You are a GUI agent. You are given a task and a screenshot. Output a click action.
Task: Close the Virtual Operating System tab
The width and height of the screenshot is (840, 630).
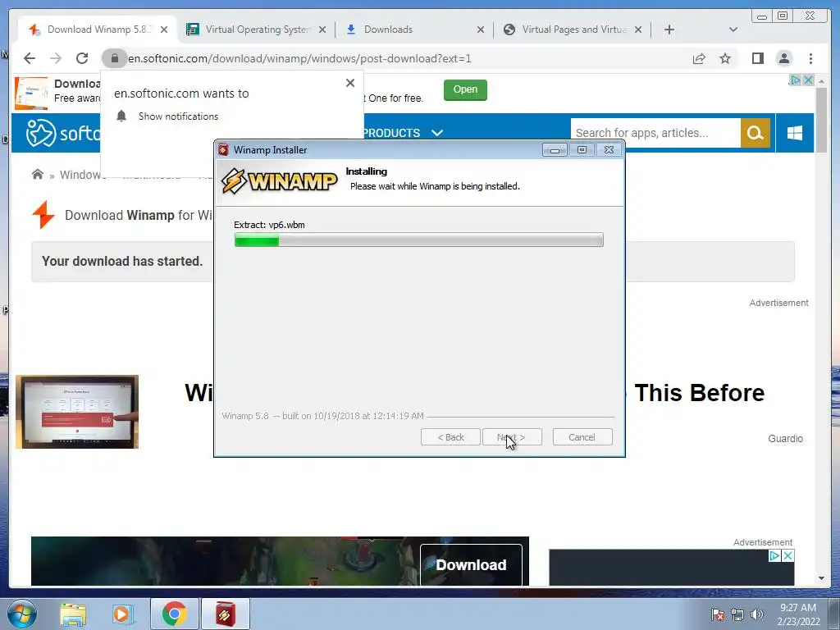(322, 30)
